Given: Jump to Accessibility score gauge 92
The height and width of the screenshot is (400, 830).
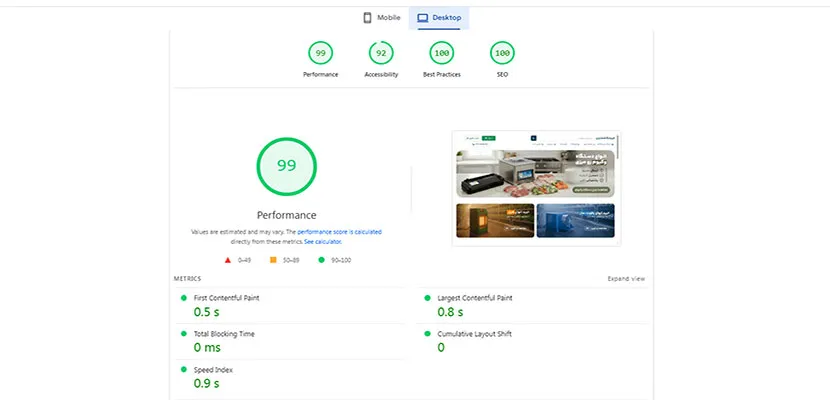Looking at the screenshot, I should tap(381, 53).
